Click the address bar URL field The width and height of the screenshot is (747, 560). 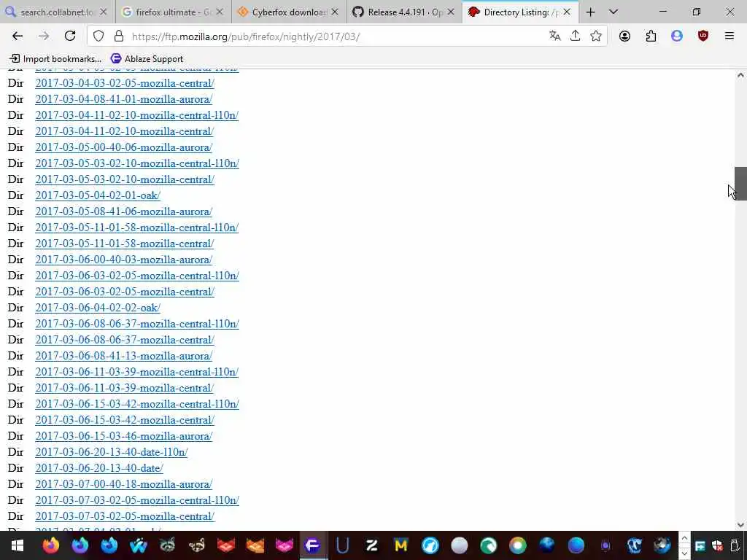pyautogui.click(x=333, y=36)
